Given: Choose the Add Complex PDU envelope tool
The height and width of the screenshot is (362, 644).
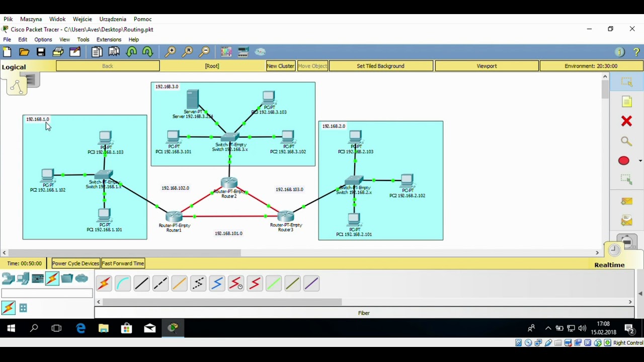Looking at the screenshot, I should point(626,221).
